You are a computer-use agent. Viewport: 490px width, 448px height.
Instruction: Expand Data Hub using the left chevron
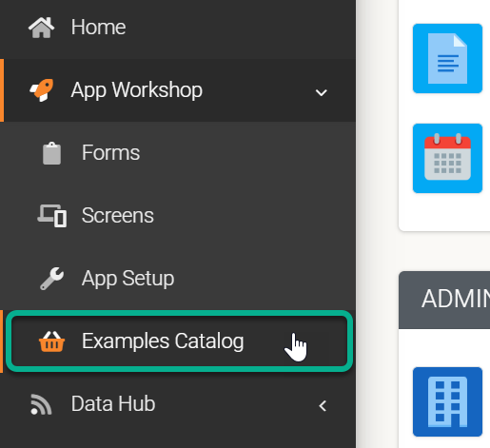tap(323, 406)
